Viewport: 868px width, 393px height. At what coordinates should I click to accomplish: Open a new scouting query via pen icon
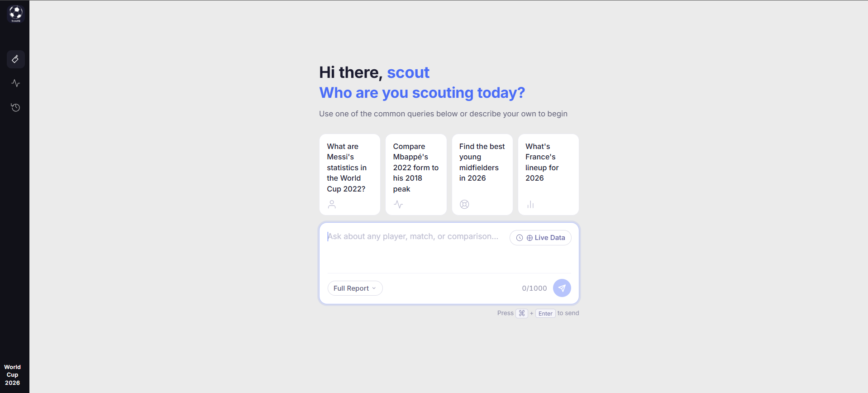click(15, 59)
